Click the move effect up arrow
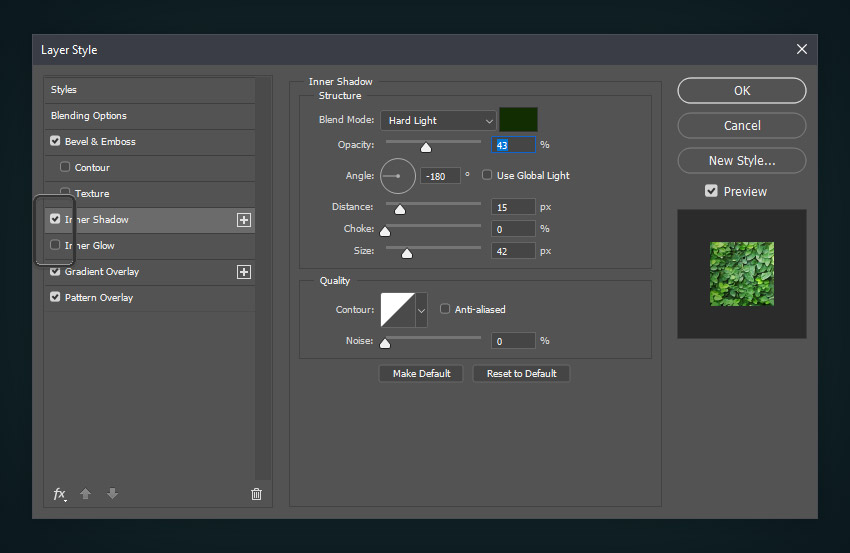This screenshot has height=553, width=850. [86, 494]
